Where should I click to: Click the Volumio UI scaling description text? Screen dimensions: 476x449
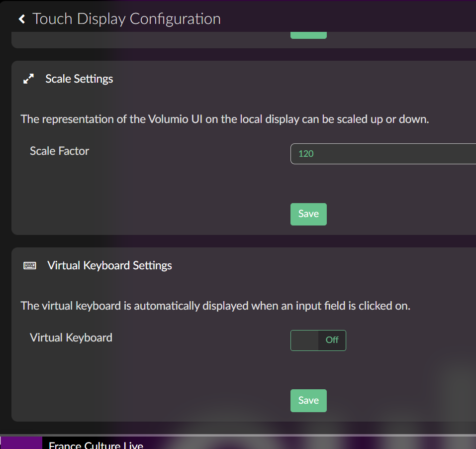pos(224,119)
